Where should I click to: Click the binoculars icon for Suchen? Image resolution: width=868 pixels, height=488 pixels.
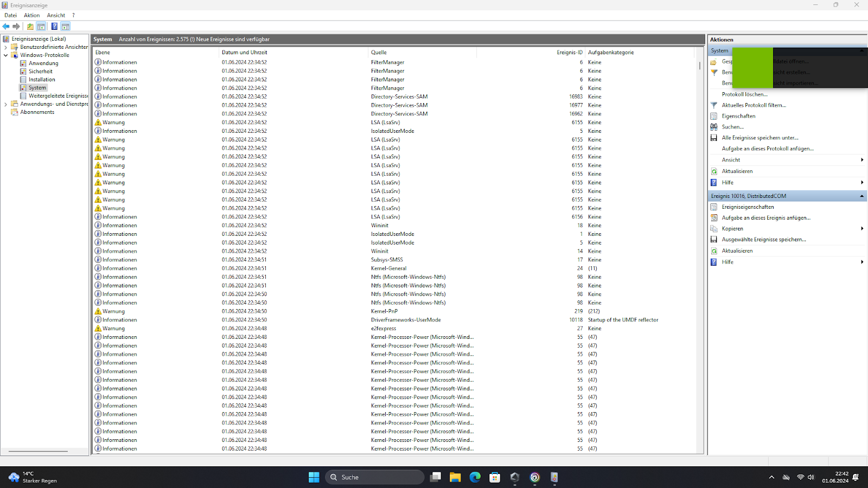point(714,127)
